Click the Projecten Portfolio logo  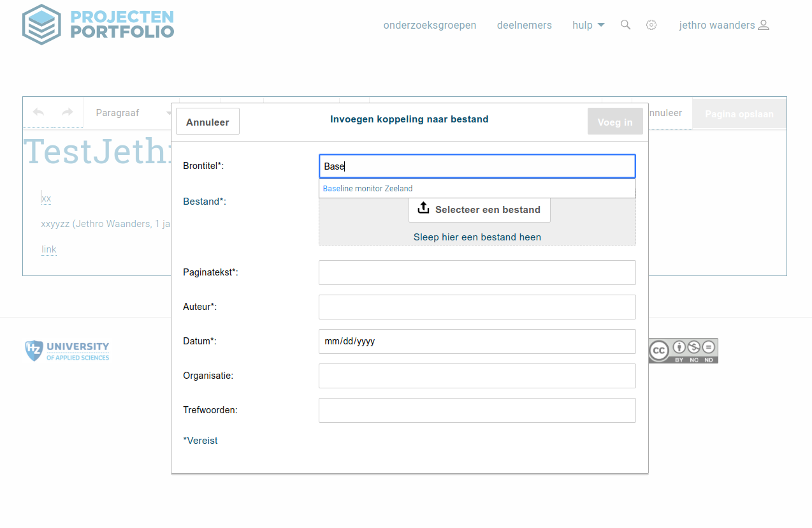[x=98, y=24]
